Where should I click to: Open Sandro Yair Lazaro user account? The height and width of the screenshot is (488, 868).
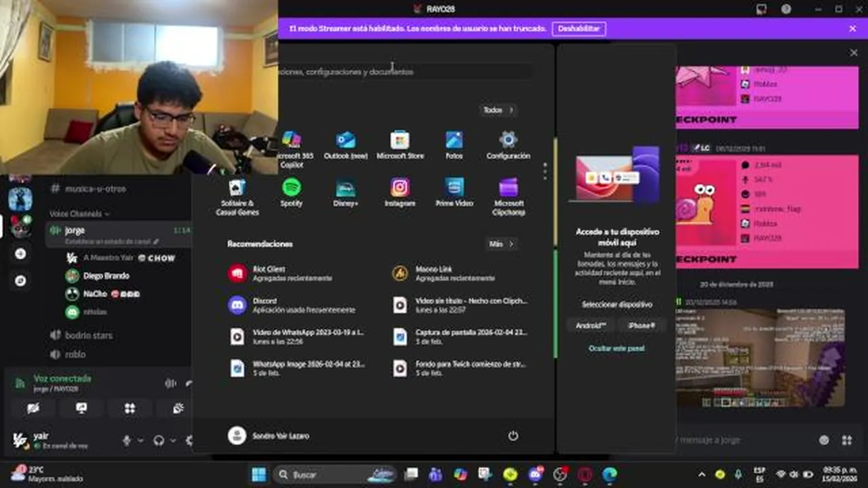(x=269, y=436)
